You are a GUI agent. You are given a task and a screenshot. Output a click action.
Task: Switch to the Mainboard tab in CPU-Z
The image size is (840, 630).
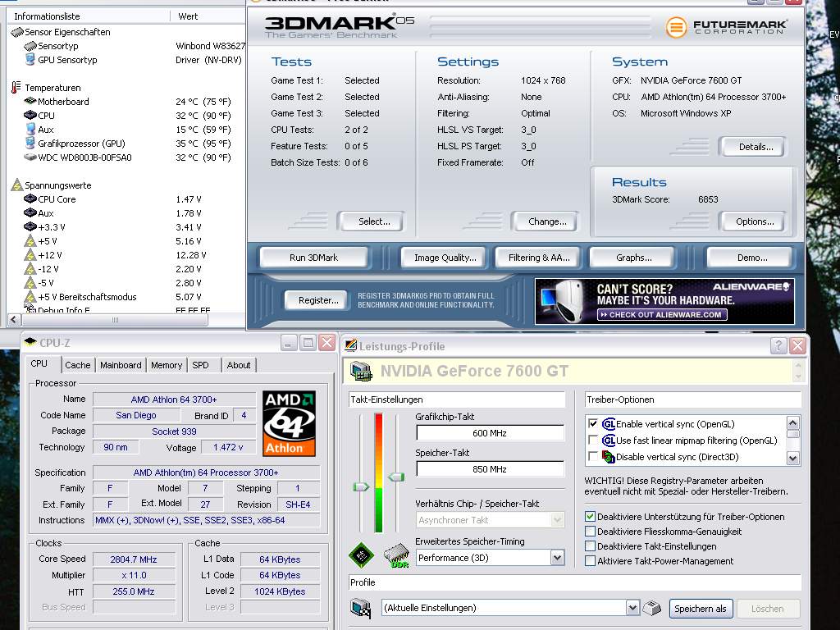121,365
